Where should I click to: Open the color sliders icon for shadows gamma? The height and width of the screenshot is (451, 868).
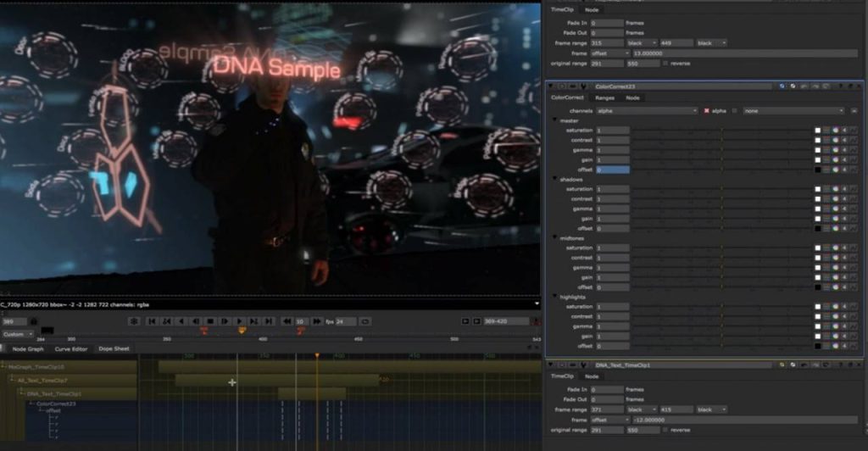pos(826,209)
